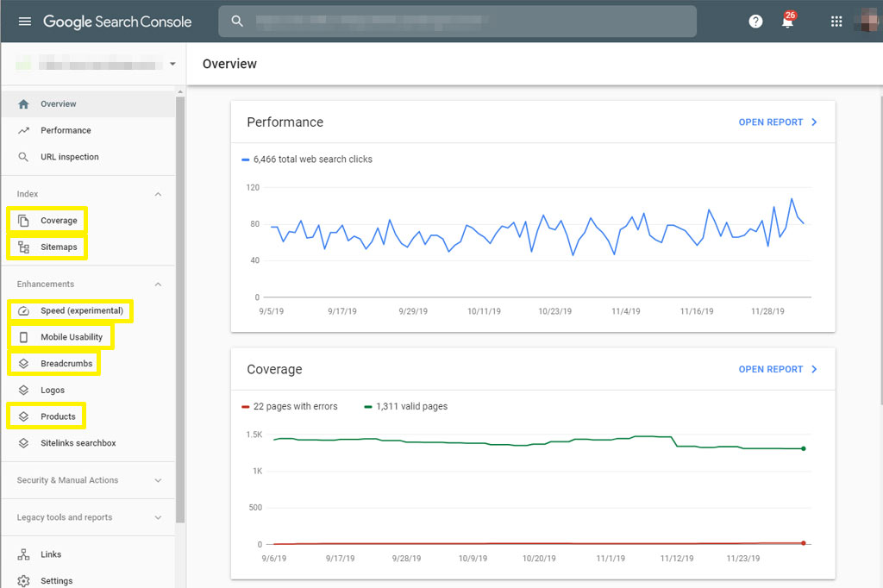Click the Google Search Console logo

coord(117,22)
